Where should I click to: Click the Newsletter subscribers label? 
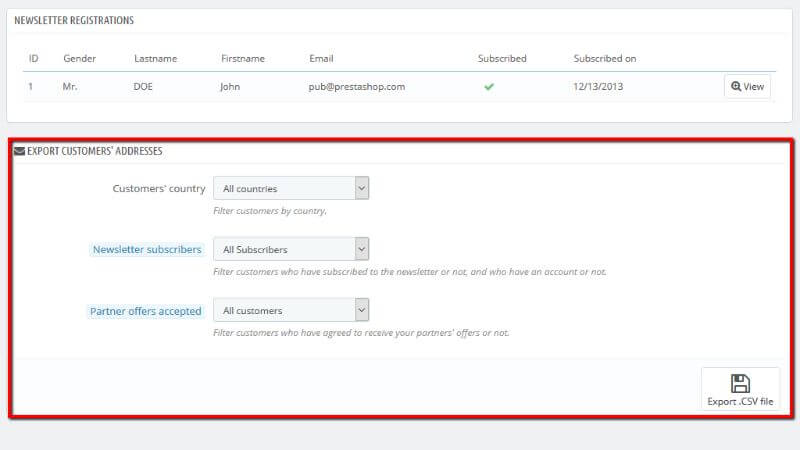tap(147, 249)
